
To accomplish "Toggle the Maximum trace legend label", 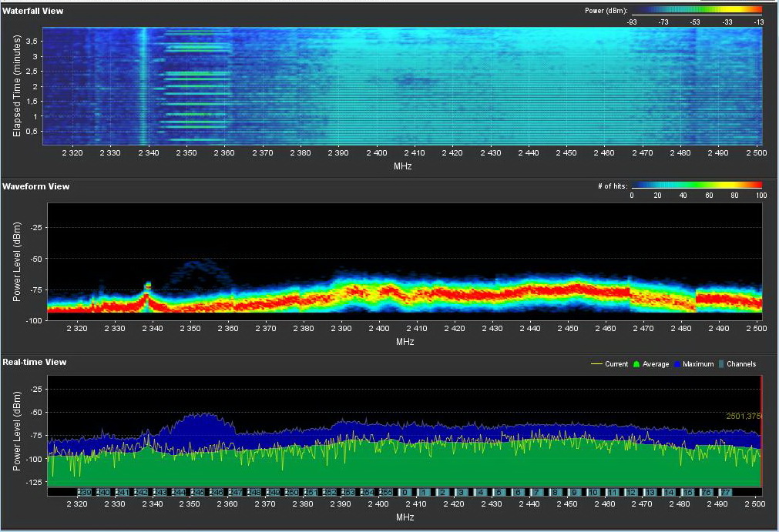I will (698, 364).
